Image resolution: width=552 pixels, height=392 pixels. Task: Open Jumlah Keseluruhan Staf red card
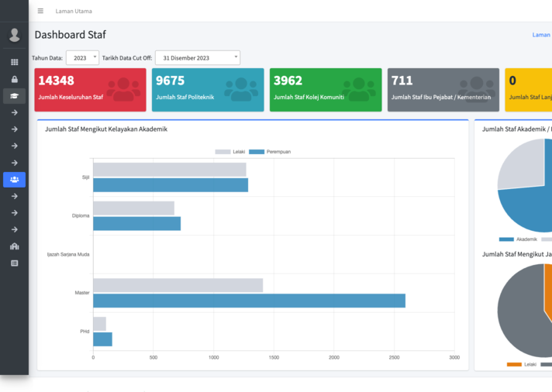pos(90,90)
